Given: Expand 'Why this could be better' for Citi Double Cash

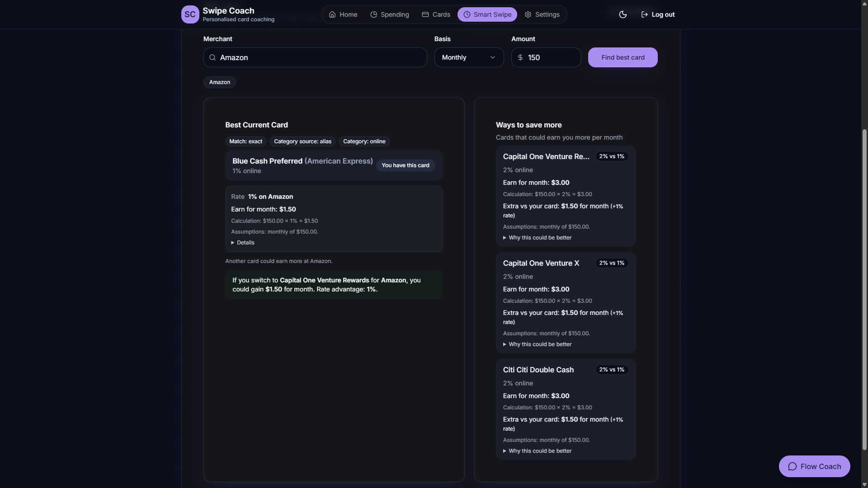Looking at the screenshot, I should coord(538,451).
